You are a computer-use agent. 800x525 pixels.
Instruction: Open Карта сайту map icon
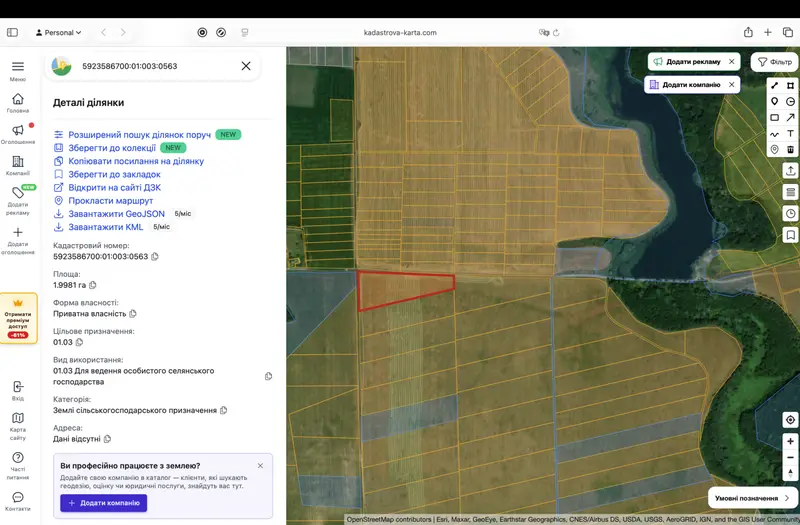click(x=18, y=418)
